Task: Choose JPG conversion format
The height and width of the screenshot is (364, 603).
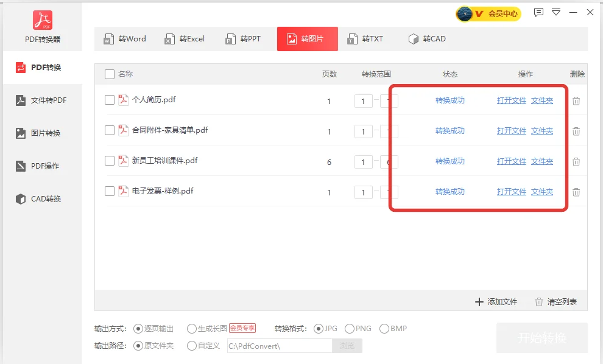Action: point(326,329)
